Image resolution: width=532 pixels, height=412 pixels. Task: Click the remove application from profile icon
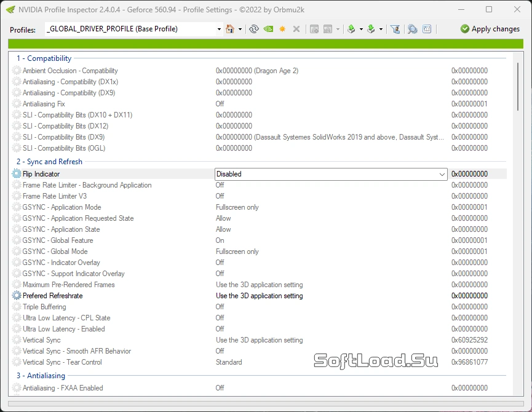328,29
